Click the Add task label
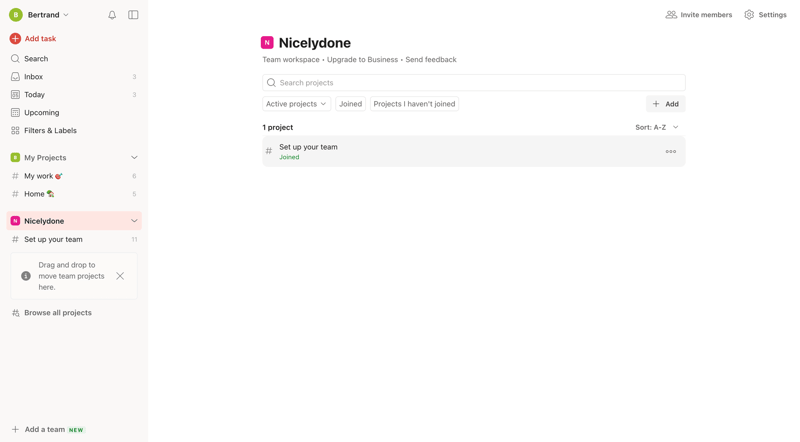The width and height of the screenshot is (800, 442). click(40, 38)
